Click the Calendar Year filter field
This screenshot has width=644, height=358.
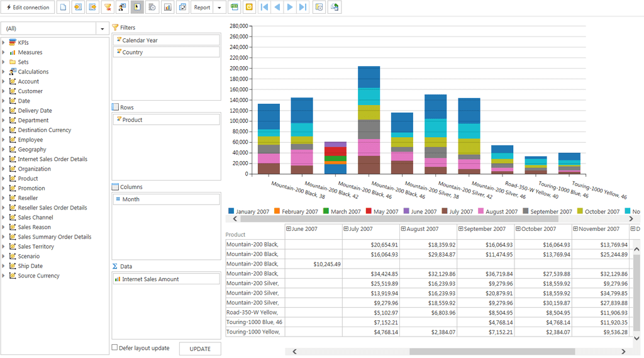[166, 40]
